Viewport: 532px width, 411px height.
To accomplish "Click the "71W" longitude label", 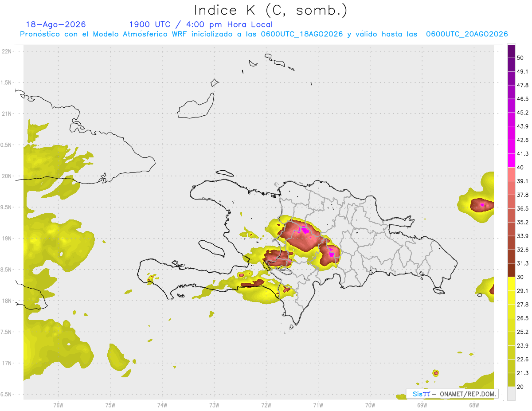I will point(318,405).
